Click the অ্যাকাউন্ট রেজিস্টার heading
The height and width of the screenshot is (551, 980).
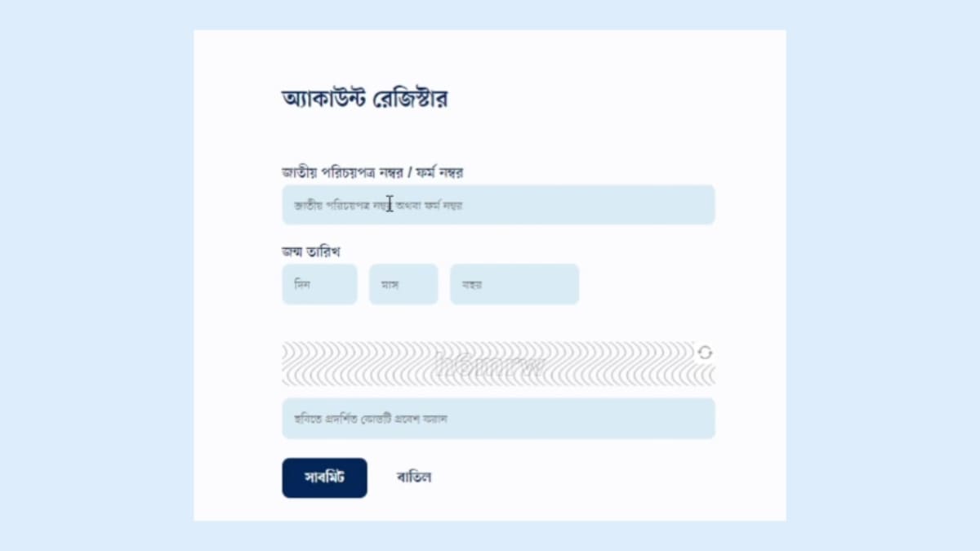[365, 100]
